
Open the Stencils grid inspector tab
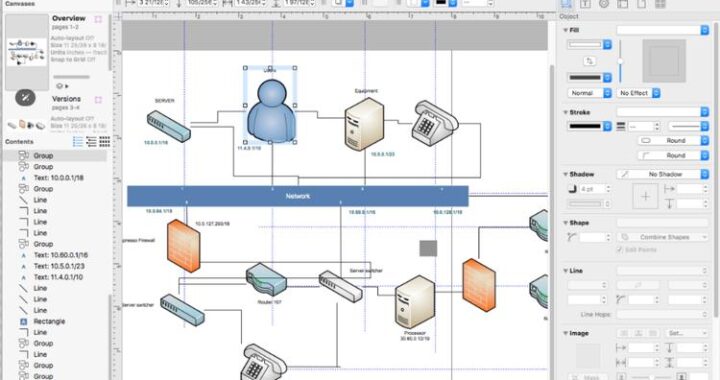coord(660,4)
